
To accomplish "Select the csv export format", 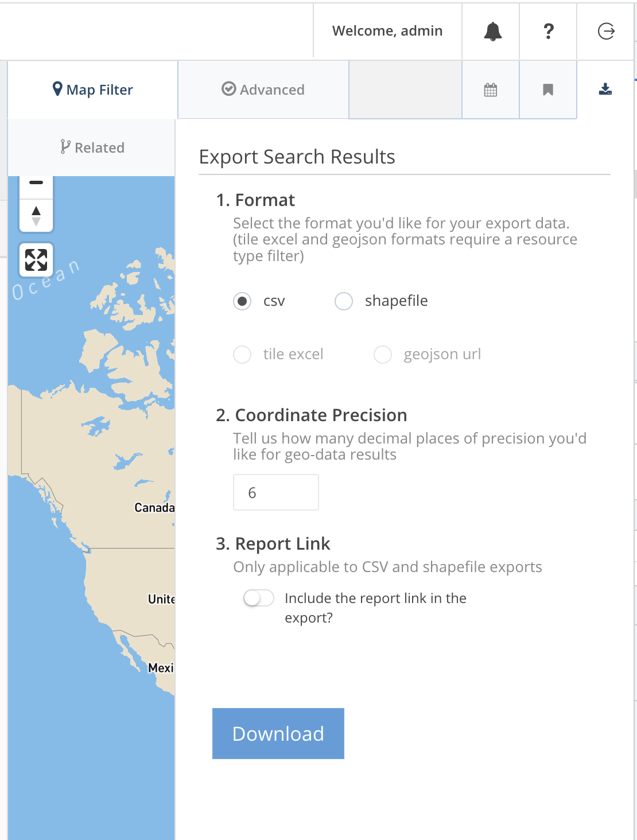I will click(x=242, y=301).
